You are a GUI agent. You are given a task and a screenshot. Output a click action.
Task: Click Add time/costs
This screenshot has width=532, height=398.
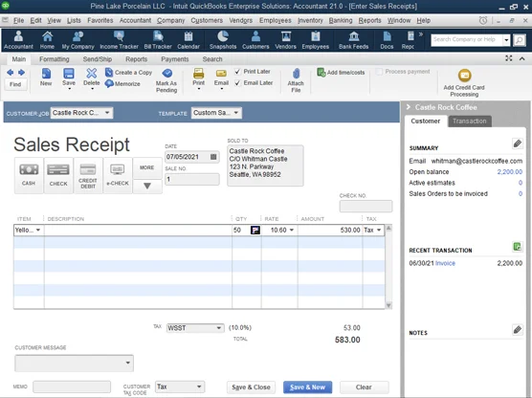[x=341, y=73]
